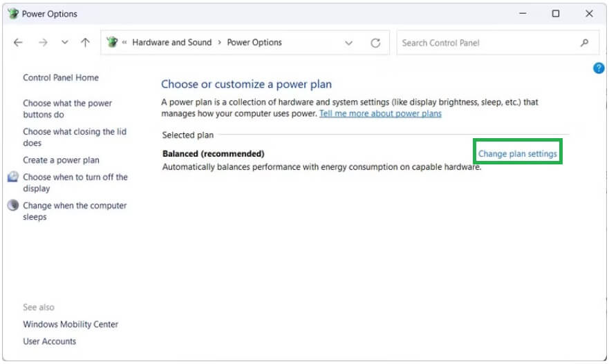This screenshot has height=364, width=609.
Task: Go forward with the right arrow
Action: 43,43
